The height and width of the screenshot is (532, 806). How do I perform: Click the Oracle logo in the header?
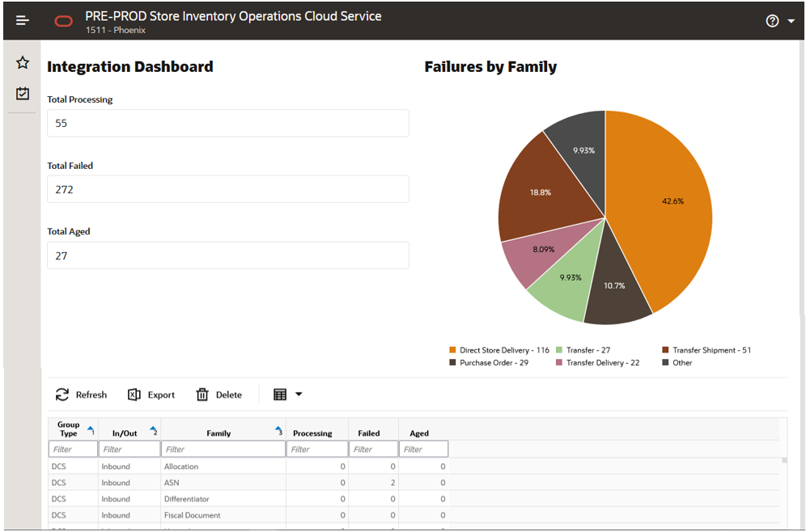click(64, 20)
